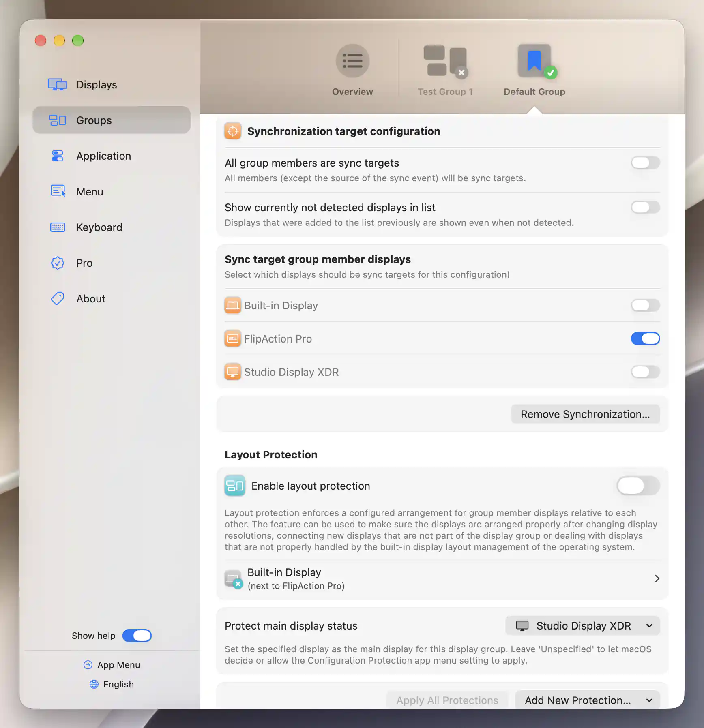Screen dimensions: 704x728
Task: Open Protect main display status dropdown
Action: point(583,626)
